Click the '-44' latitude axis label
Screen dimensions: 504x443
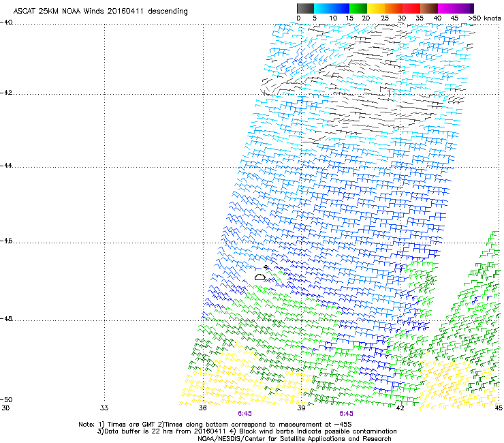(7, 166)
